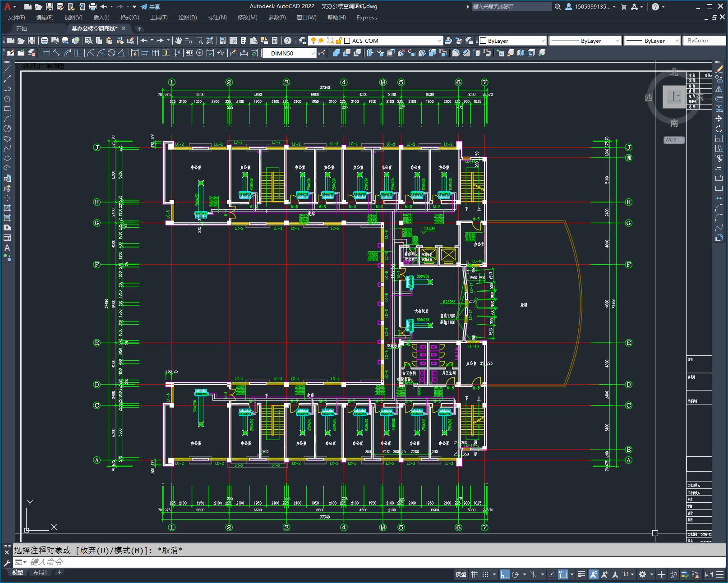Toggle polar tracking in status bar

(x=515, y=574)
